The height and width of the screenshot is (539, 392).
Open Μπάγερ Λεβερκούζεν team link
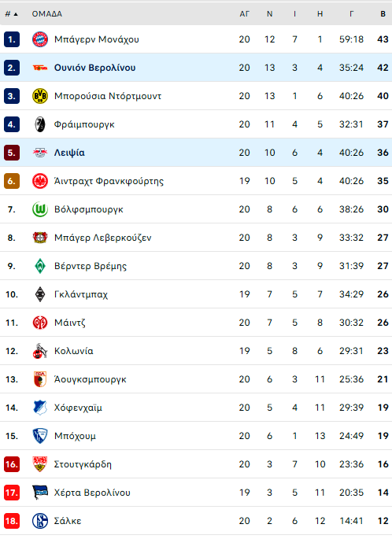coord(103,238)
